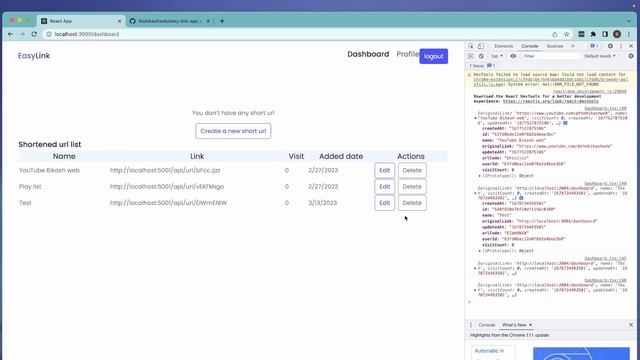Screen dimensions: 640x360
Task: Open the react-dom.development.js source link
Action: pos(589,91)
